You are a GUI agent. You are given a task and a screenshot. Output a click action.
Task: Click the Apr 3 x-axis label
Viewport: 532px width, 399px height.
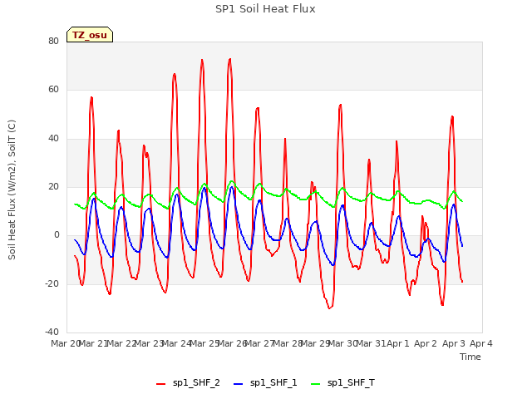pyautogui.click(x=453, y=343)
